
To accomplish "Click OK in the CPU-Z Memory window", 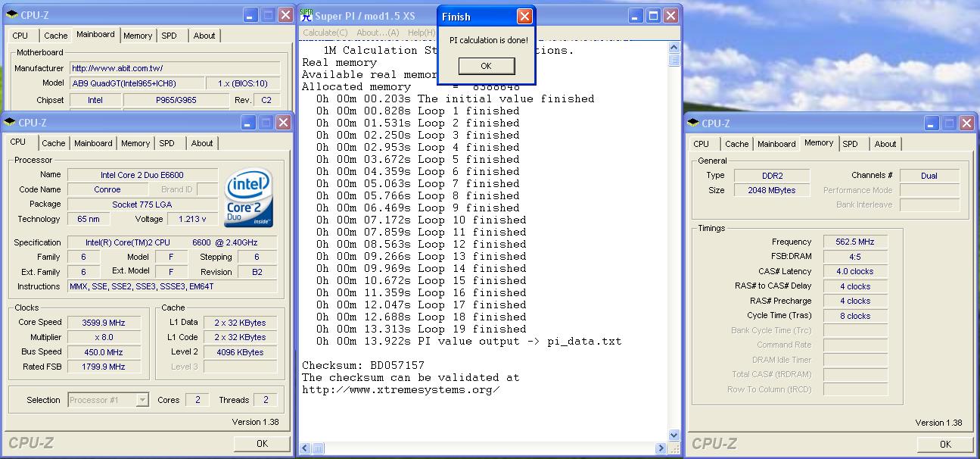I will pyautogui.click(x=945, y=445).
